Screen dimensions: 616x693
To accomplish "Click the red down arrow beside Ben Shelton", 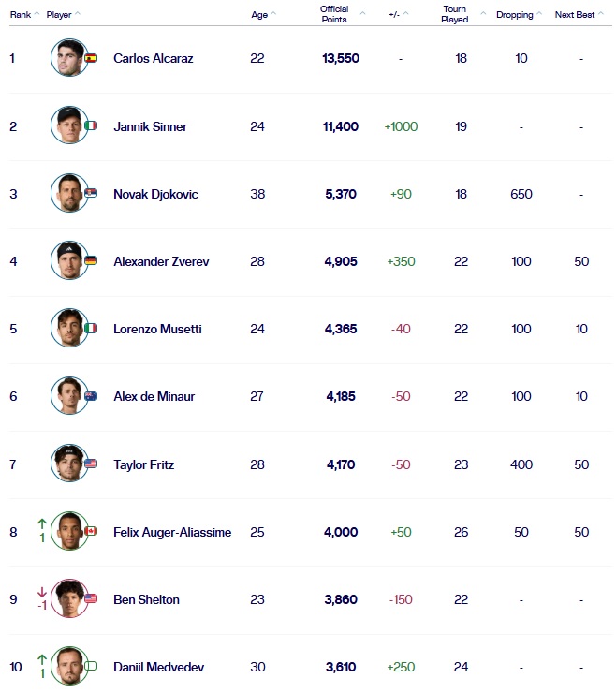I will coord(41,591).
